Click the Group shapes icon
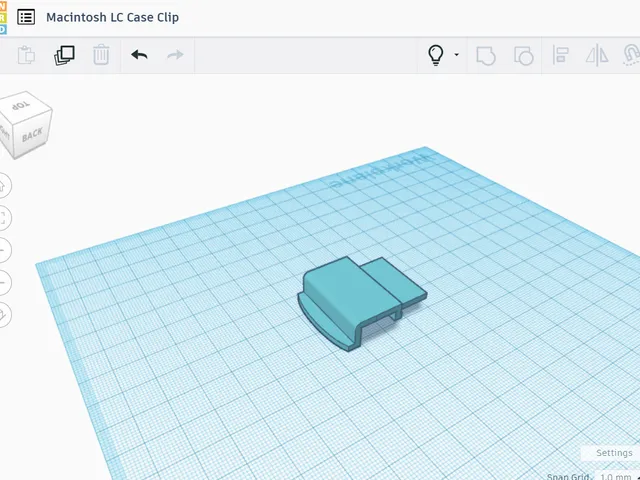The image size is (640, 480). pyautogui.click(x=486, y=56)
